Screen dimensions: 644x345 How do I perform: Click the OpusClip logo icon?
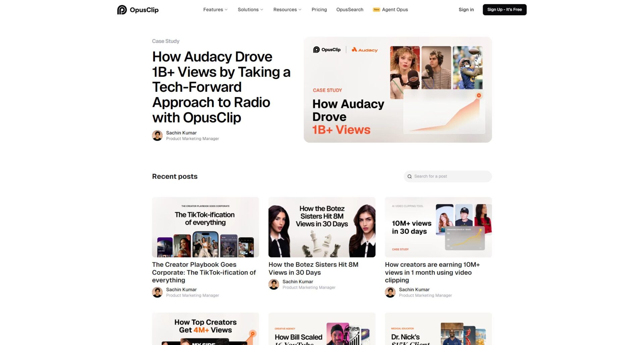(x=122, y=10)
